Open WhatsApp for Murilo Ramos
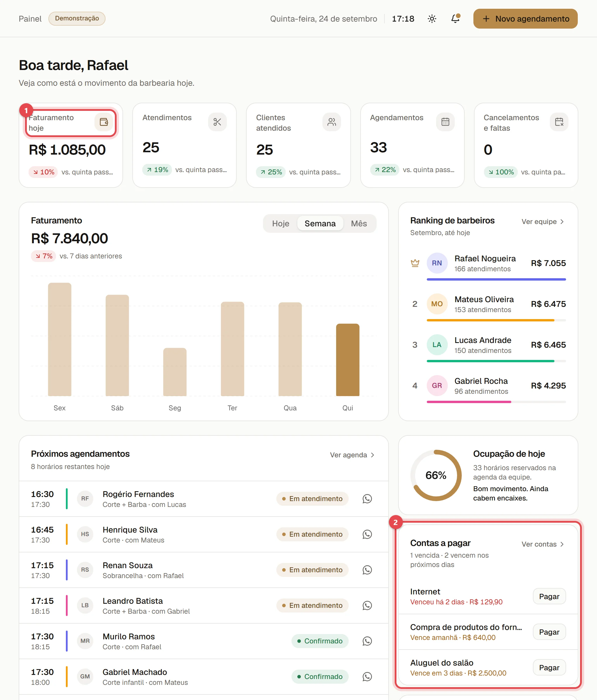The image size is (597, 700). point(367,641)
